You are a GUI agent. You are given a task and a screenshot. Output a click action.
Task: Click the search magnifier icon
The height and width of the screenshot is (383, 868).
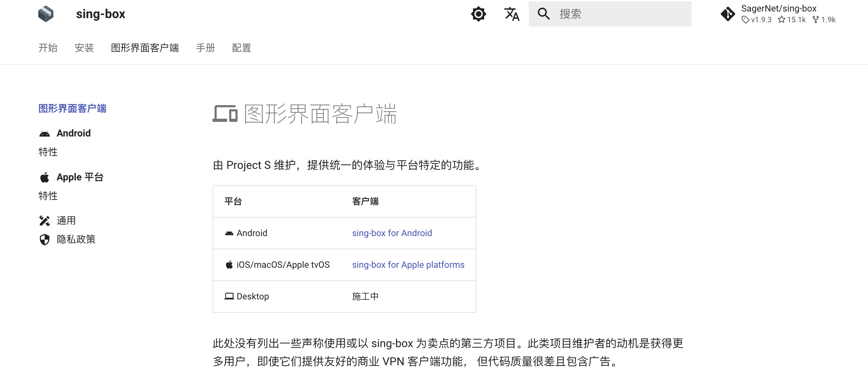543,14
